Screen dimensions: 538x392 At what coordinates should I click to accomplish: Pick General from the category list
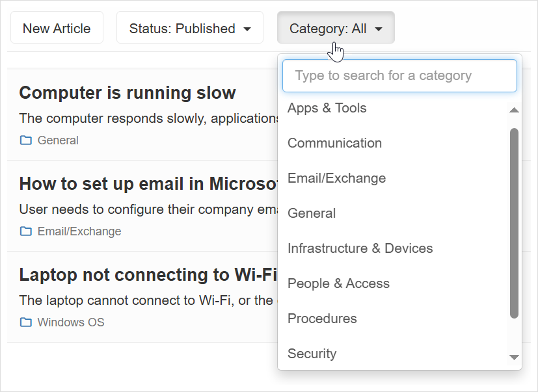point(312,214)
